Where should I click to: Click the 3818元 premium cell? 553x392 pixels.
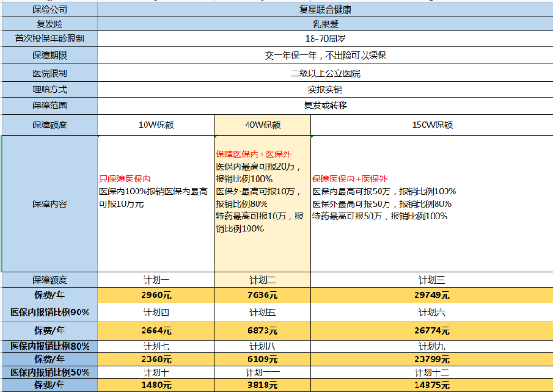pos(262,386)
